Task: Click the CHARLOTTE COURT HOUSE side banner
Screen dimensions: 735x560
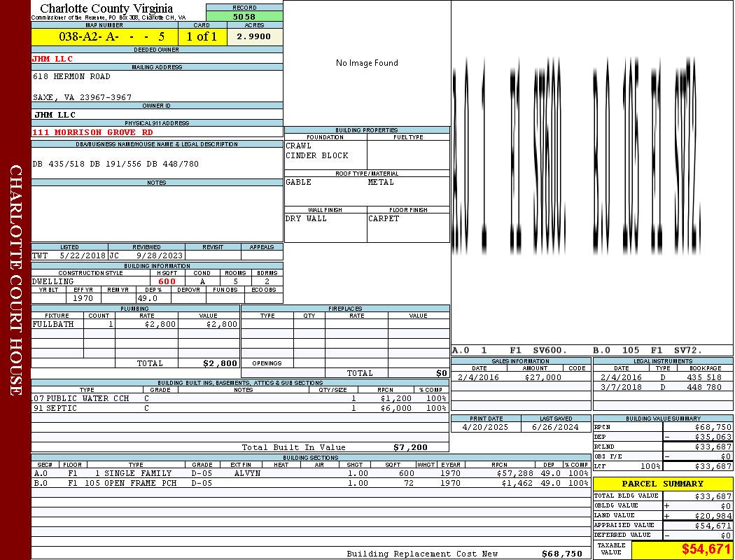Action: pyautogui.click(x=15, y=280)
